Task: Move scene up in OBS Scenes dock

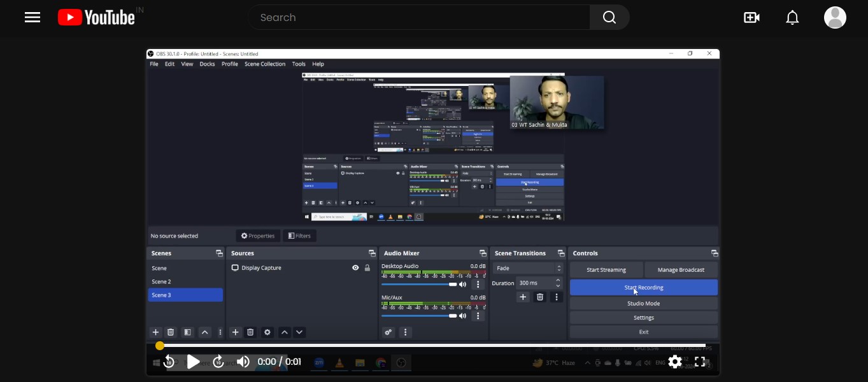Action: [x=204, y=332]
